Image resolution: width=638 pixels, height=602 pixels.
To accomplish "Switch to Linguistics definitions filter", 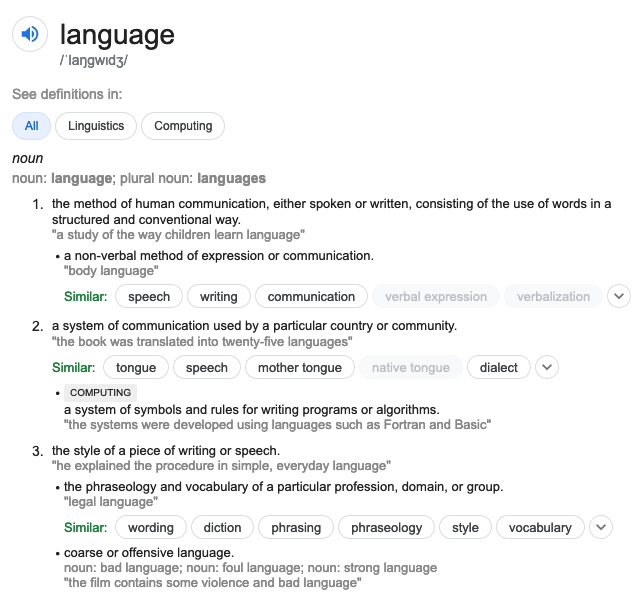I will 96,126.
